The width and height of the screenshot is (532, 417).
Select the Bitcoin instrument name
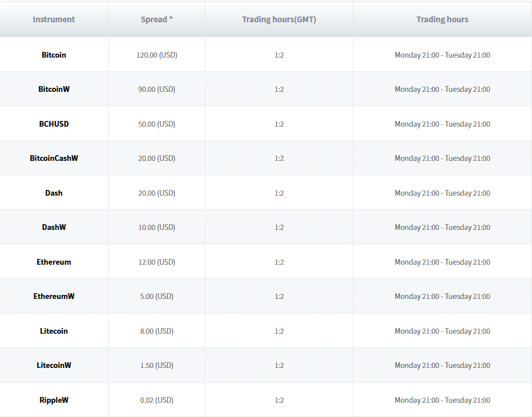pos(54,55)
